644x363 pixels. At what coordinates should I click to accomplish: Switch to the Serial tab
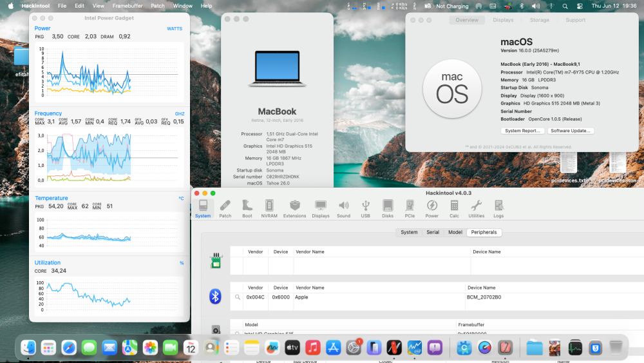click(x=433, y=232)
